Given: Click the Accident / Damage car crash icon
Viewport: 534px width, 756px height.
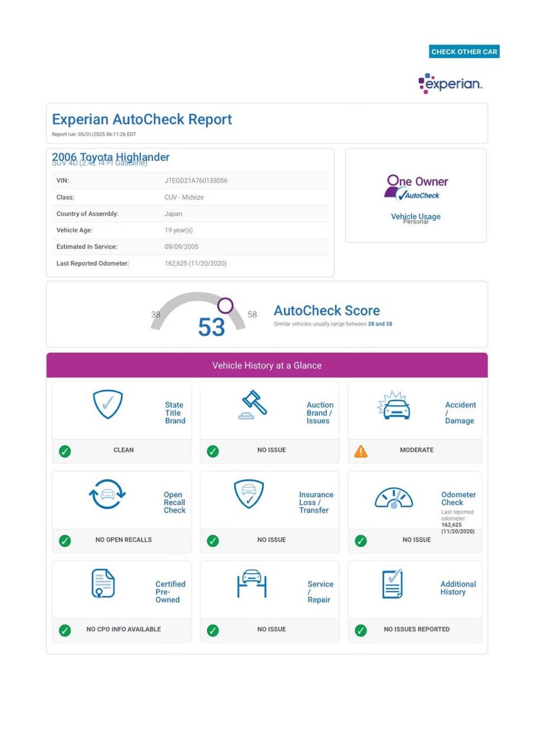Looking at the screenshot, I should [394, 405].
